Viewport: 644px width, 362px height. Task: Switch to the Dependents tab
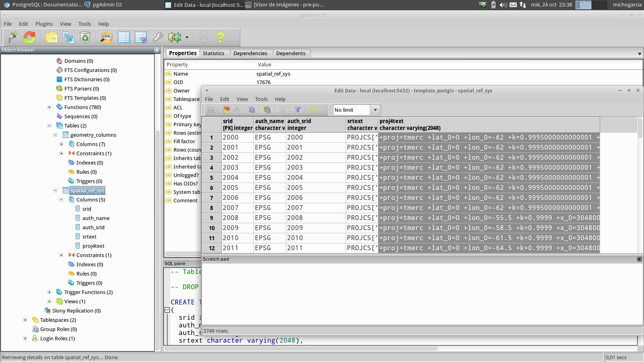coord(291,53)
